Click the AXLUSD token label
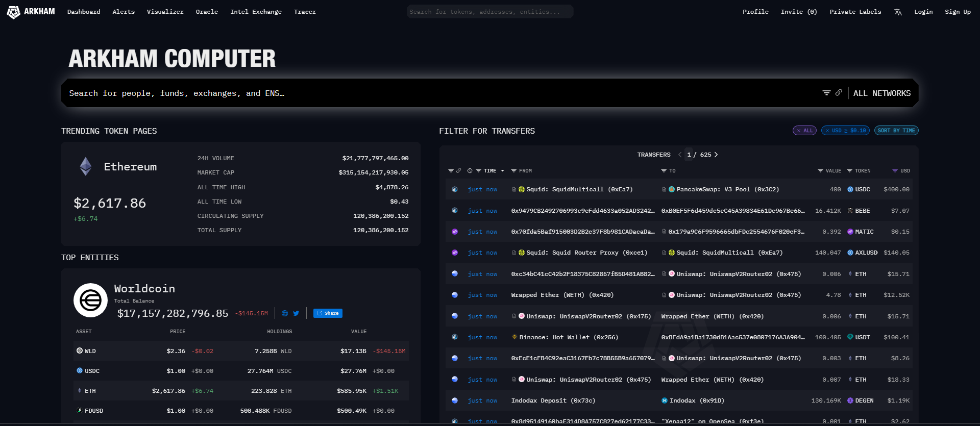Viewport: 980px width, 426px height. (x=866, y=253)
